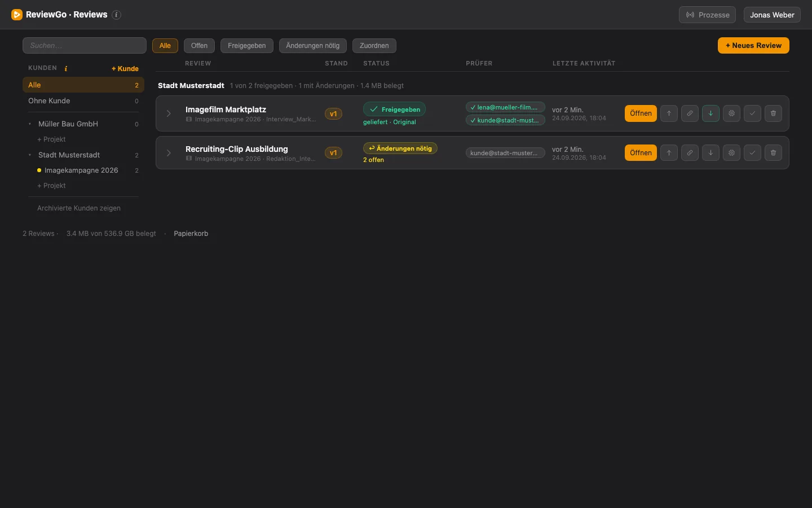This screenshot has height=508, width=812.
Task: Click the up-arrow upload icon for Recruiting-Clip Ausbildung
Action: pyautogui.click(x=669, y=153)
